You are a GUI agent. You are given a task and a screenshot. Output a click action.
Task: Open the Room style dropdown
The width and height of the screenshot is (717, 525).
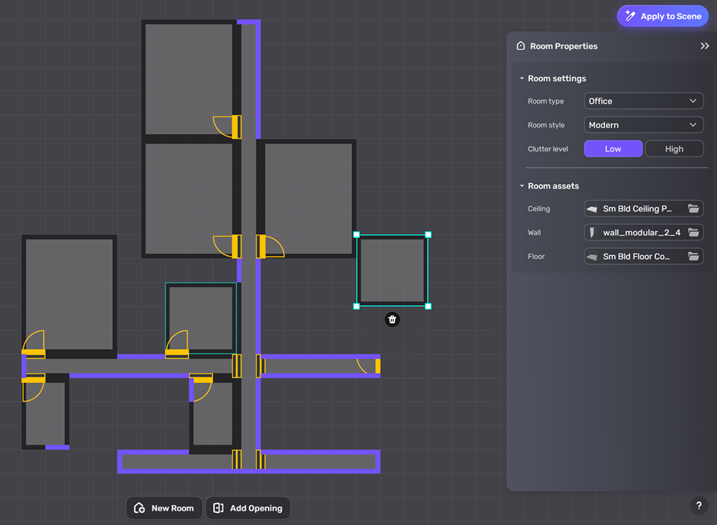click(643, 125)
